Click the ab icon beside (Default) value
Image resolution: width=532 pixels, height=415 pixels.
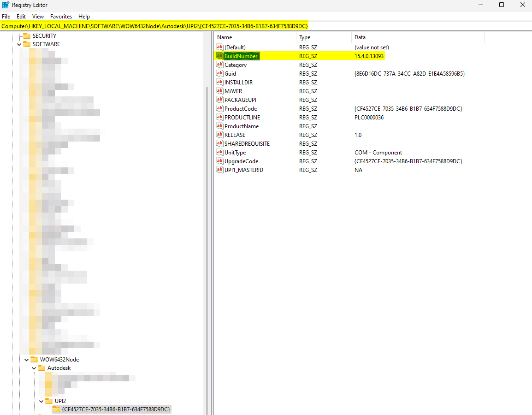pyautogui.click(x=219, y=47)
